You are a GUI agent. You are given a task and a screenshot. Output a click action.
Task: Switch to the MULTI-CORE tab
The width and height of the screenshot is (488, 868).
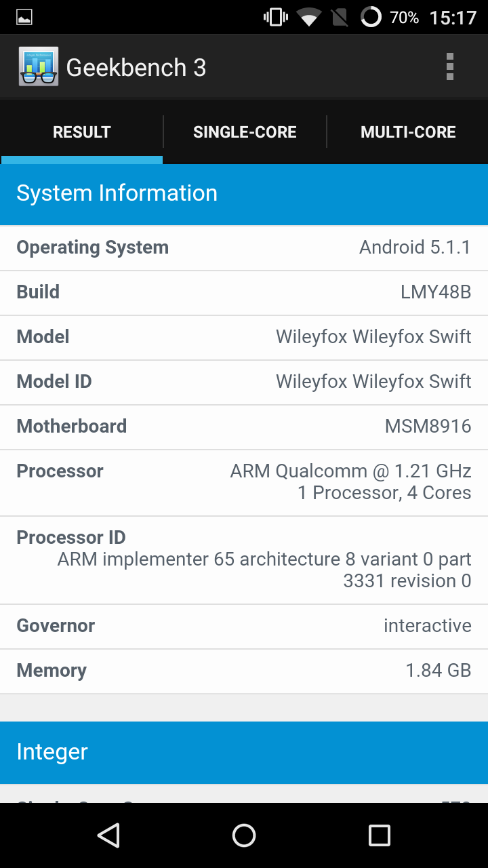408,132
